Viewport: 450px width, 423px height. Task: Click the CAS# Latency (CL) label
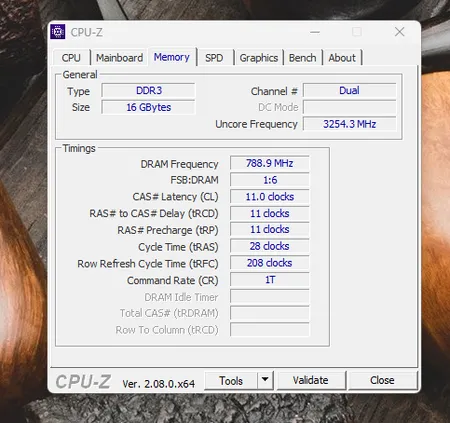tap(175, 197)
